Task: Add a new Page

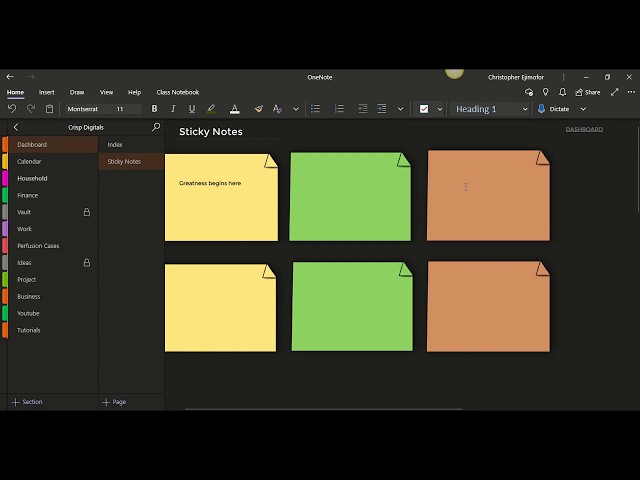Action: [114, 402]
